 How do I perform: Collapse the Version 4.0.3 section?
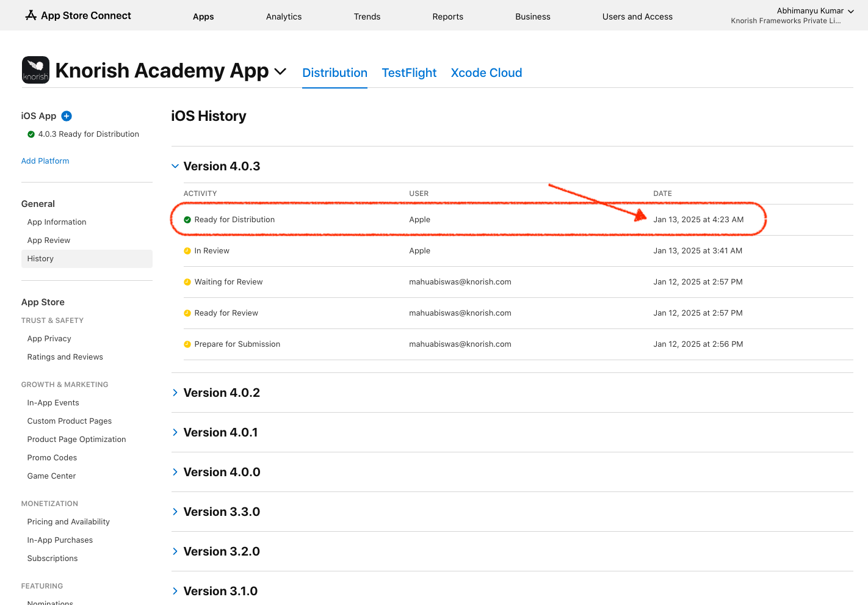[175, 166]
